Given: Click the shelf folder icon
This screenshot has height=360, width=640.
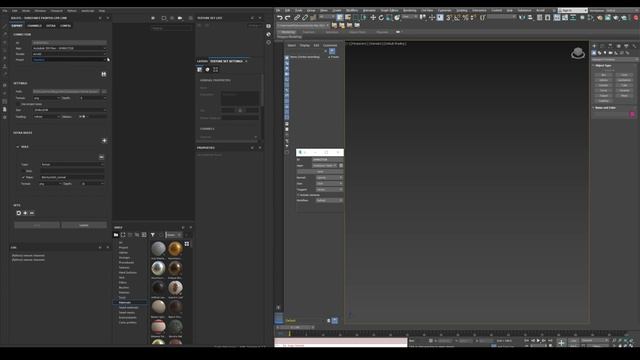Looking at the screenshot, I should pyautogui.click(x=116, y=235).
